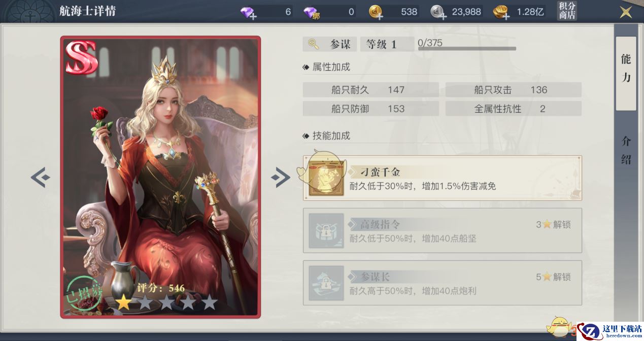The image size is (644, 341).
Task: Tap the locked 参谋长 skill icon
Action: click(x=326, y=283)
